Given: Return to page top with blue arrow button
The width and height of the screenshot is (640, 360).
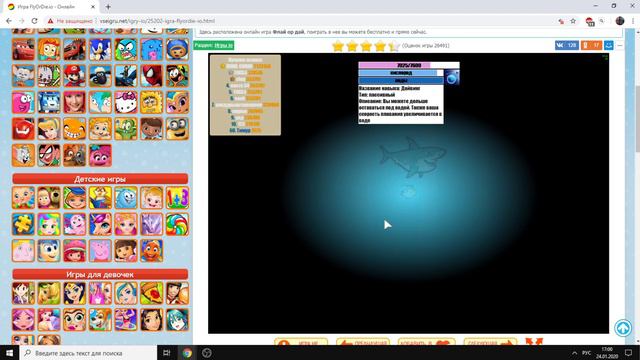Looking at the screenshot, I should 623,328.
